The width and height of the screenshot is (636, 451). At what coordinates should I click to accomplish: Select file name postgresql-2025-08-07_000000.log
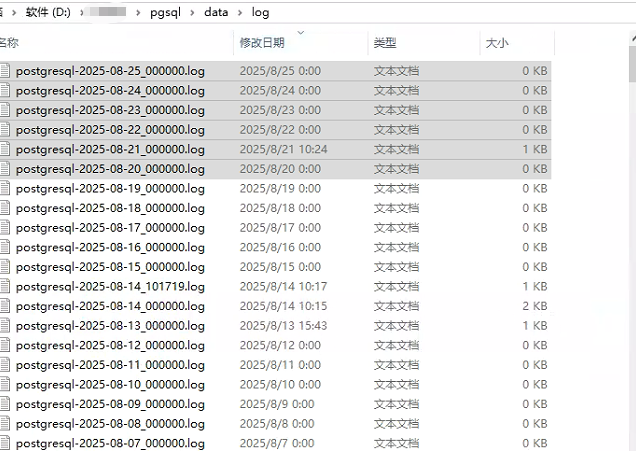(x=110, y=443)
